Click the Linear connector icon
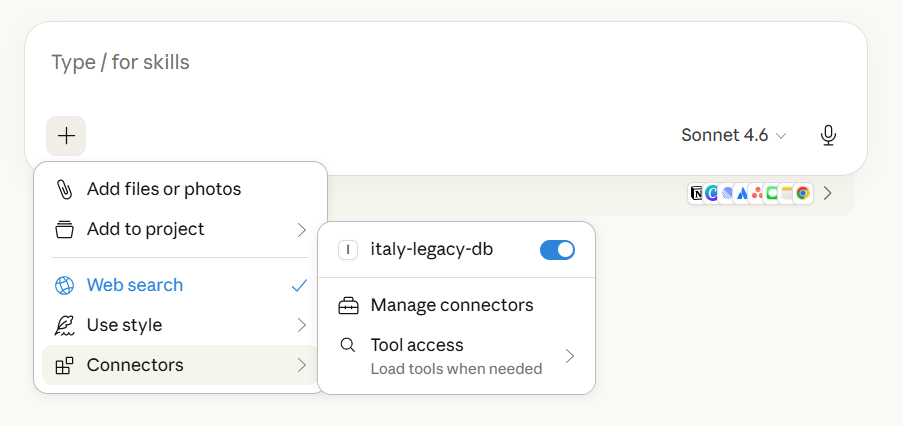Viewport: 902px width, 426px height. pyautogui.click(x=727, y=193)
